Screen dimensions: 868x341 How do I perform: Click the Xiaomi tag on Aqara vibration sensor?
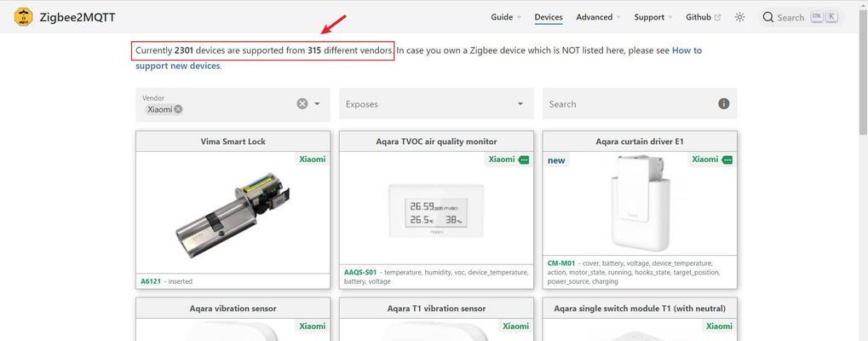(x=313, y=326)
